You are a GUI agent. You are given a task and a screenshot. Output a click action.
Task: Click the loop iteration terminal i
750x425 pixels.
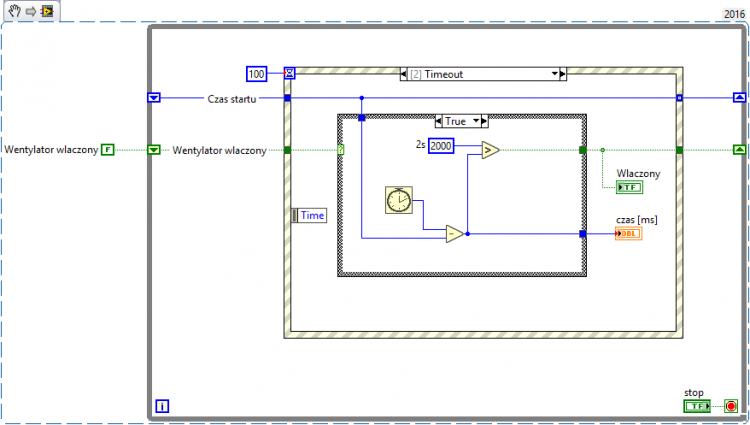pos(162,406)
